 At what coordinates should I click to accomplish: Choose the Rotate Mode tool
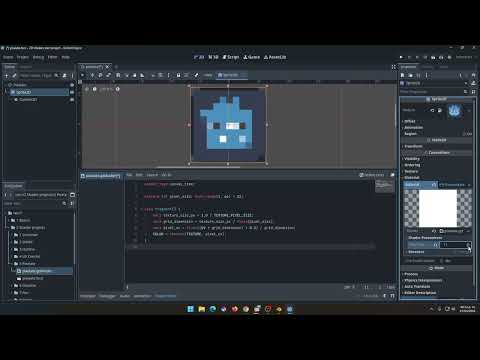(x=100, y=75)
